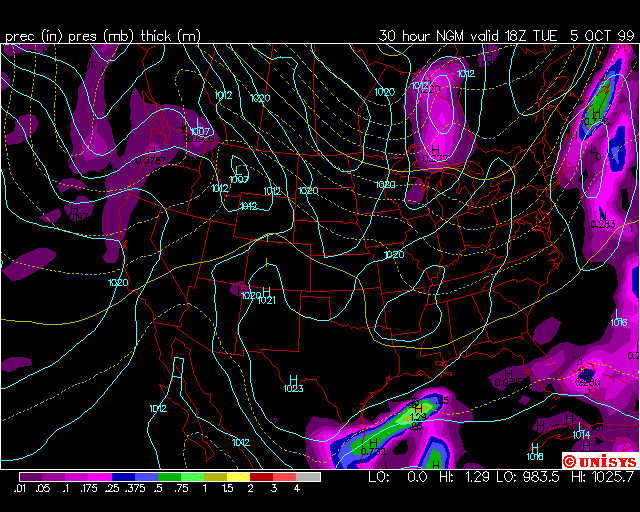Viewport: 640px width, 512px height.
Task: Click the green precipitation area in the northeast corner
Action: coord(600,102)
